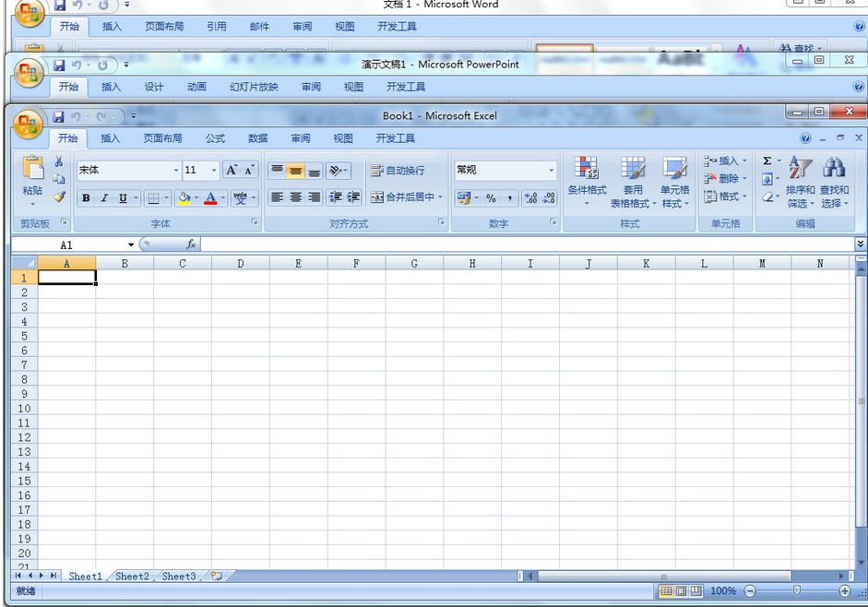Select top vertical alignment icon
This screenshot has height=607, width=868.
pos(278,170)
